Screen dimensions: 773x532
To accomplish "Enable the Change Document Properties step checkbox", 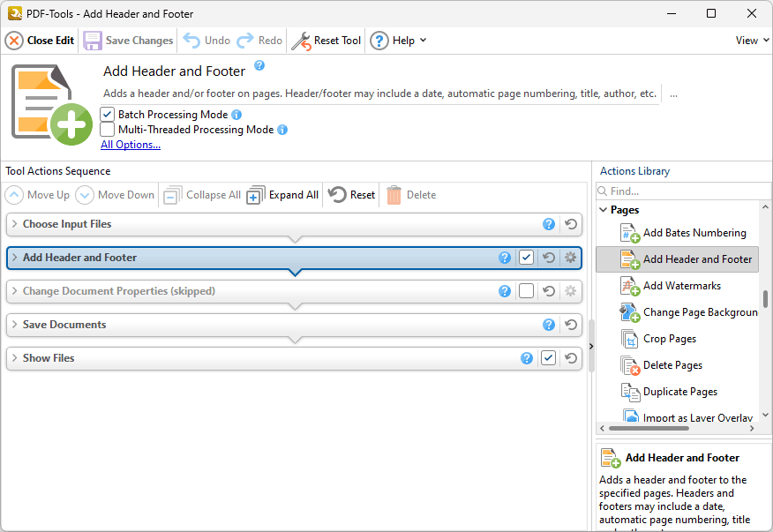I will (x=526, y=291).
